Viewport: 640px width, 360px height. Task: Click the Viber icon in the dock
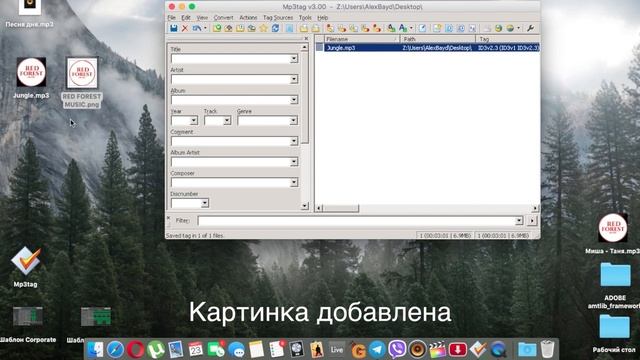[x=397, y=350]
